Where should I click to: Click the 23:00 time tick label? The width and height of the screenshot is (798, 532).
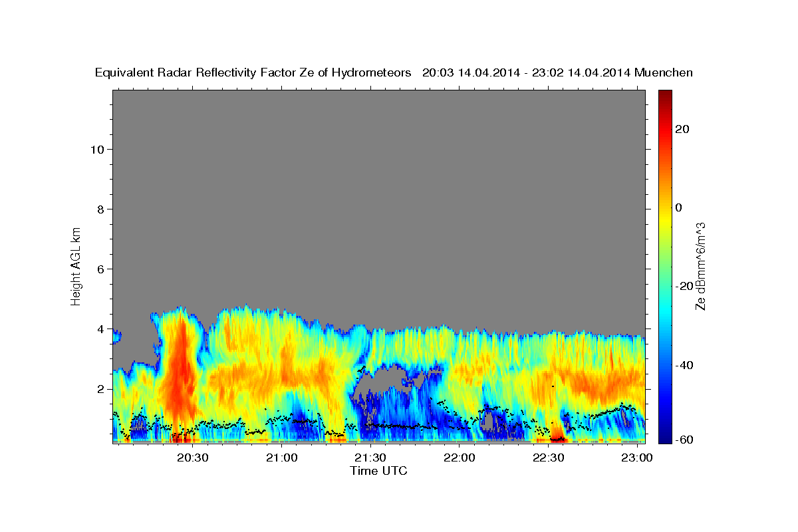(637, 458)
